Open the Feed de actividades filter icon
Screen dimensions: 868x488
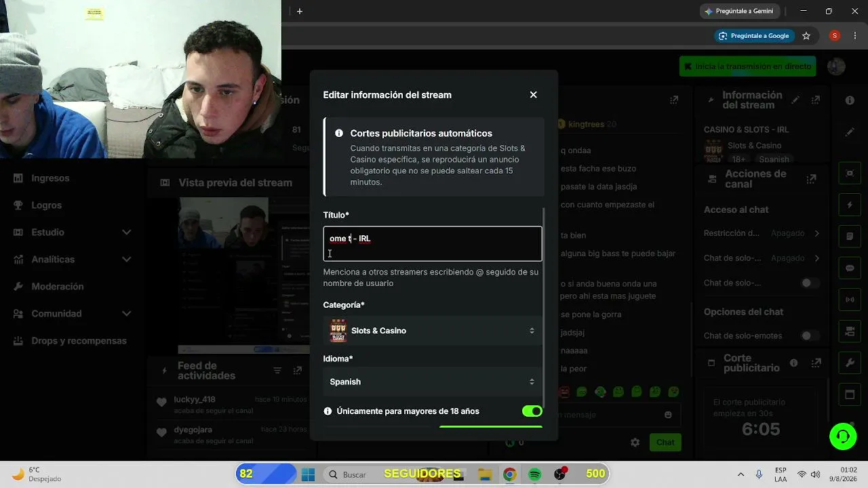[277, 371]
